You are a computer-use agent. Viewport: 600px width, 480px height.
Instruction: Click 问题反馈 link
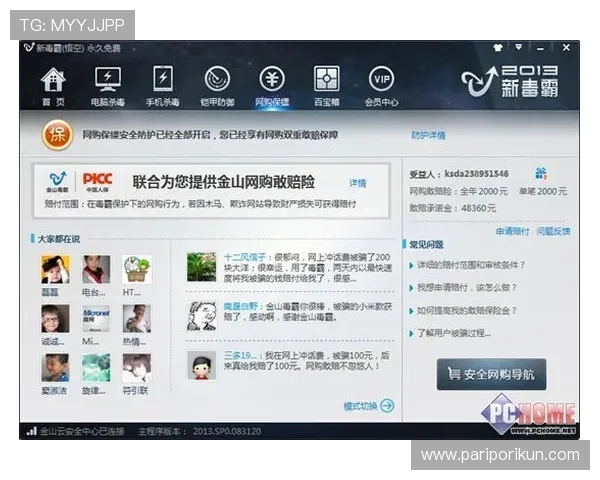pos(553,231)
